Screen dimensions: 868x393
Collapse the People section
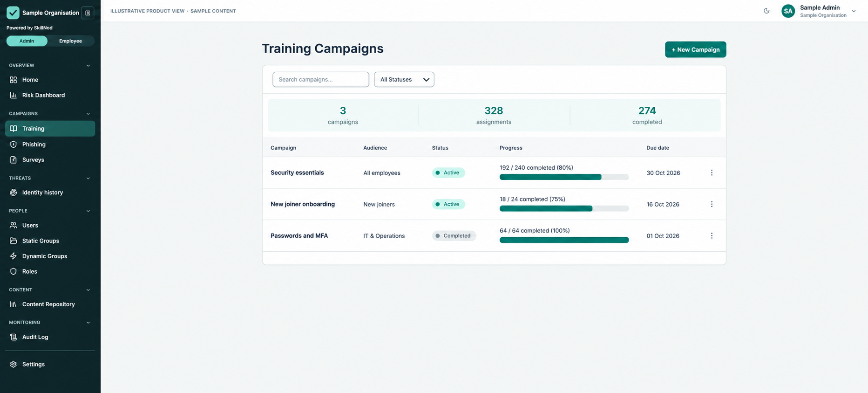88,211
